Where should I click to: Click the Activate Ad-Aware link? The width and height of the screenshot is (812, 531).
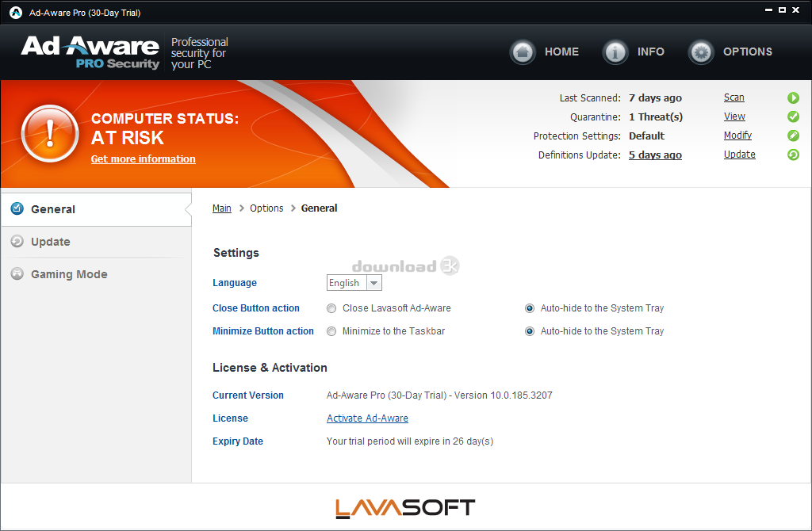(367, 418)
